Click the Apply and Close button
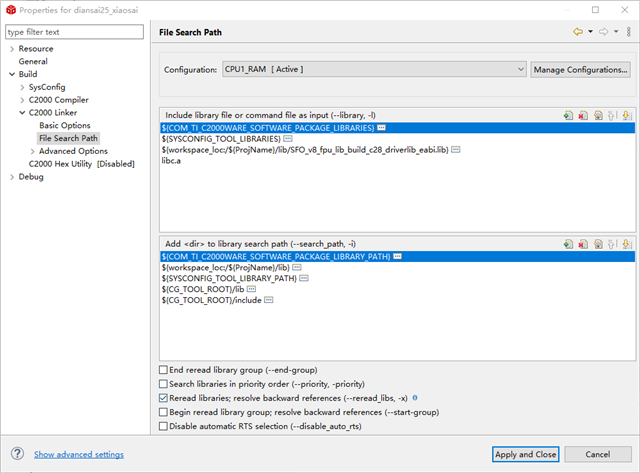The height and width of the screenshot is (473, 640). [525, 454]
